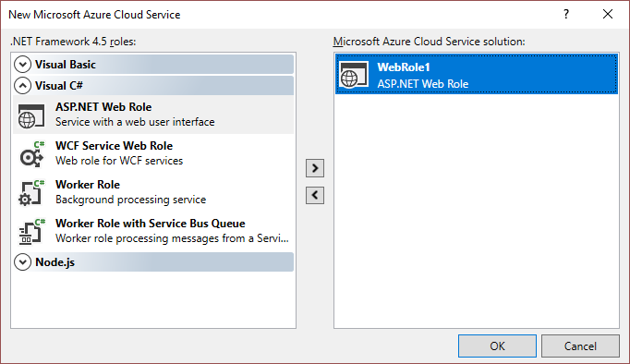Select the Visual C# group header label
The width and height of the screenshot is (630, 364).
tap(59, 86)
